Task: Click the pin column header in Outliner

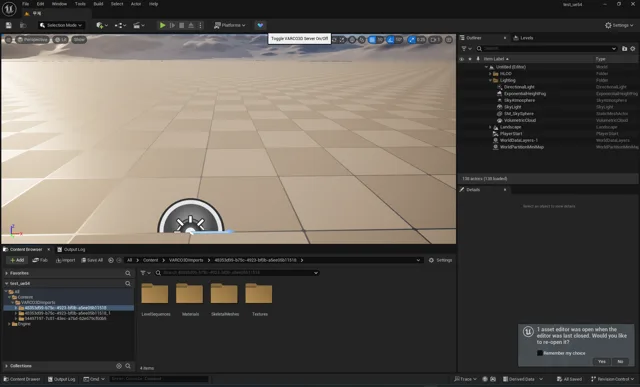Action: [478, 59]
